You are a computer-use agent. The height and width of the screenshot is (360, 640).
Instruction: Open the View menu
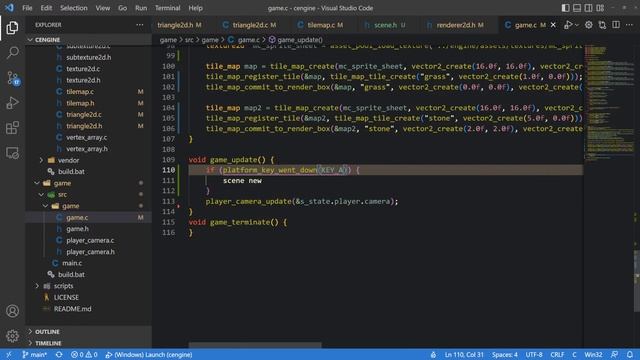[x=102, y=8]
